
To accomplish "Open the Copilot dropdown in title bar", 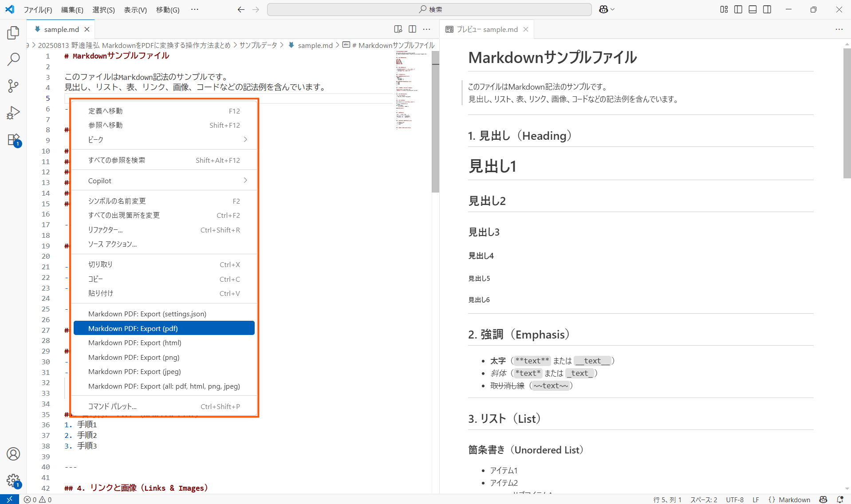I will (x=606, y=9).
